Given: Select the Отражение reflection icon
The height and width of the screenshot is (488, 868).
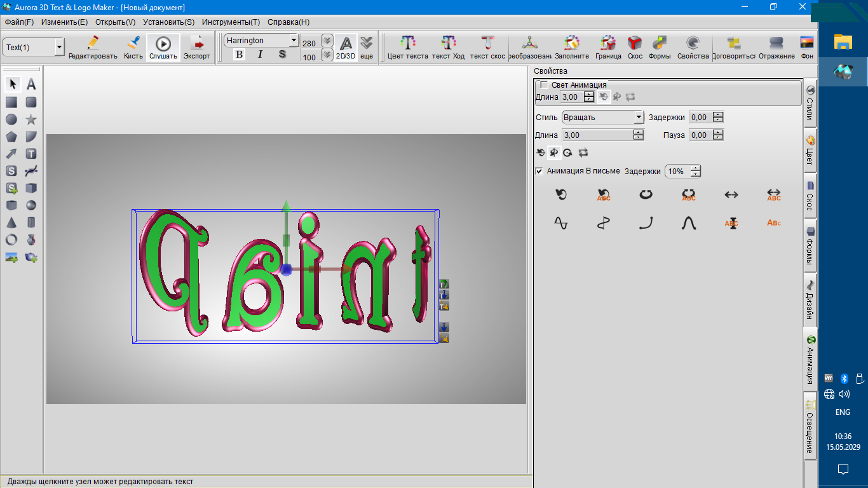Looking at the screenshot, I should [x=776, y=47].
